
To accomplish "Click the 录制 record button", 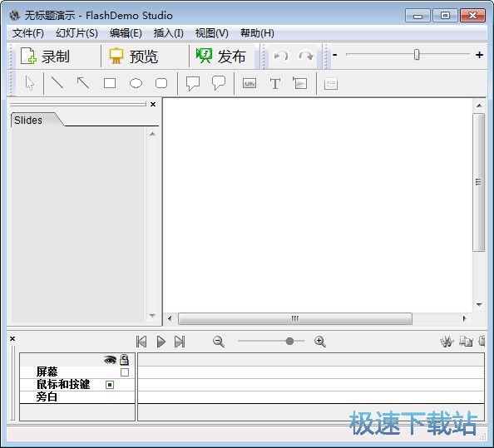I will tap(45, 57).
